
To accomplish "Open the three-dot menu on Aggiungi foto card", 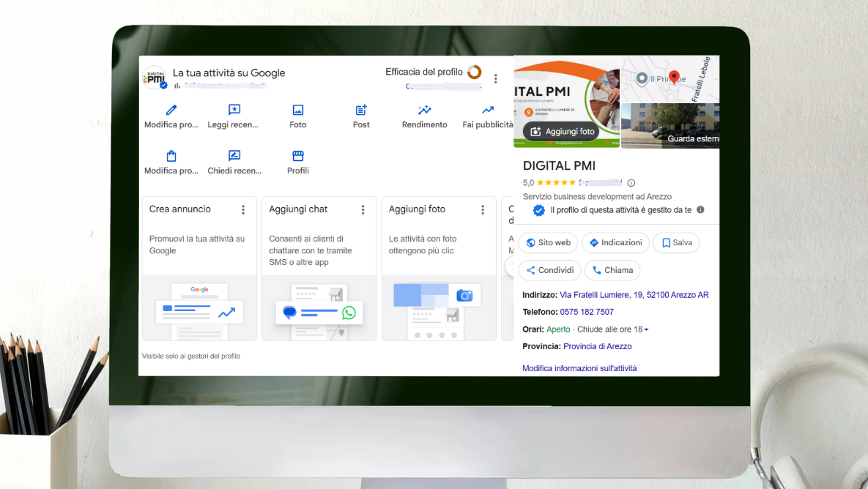I will click(483, 209).
